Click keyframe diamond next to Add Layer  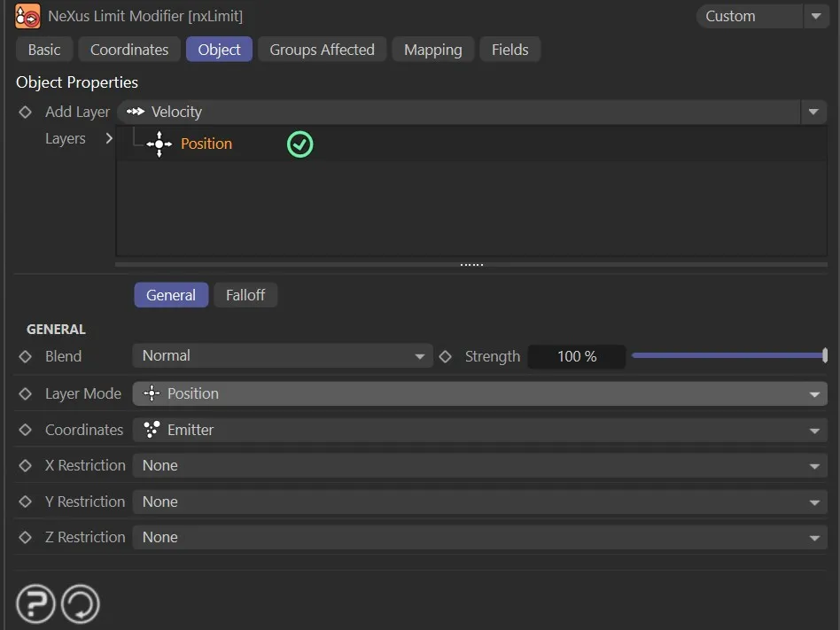tap(26, 113)
